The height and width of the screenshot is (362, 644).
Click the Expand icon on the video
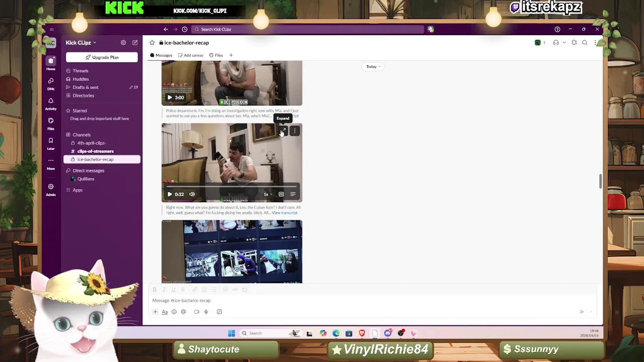(283, 131)
